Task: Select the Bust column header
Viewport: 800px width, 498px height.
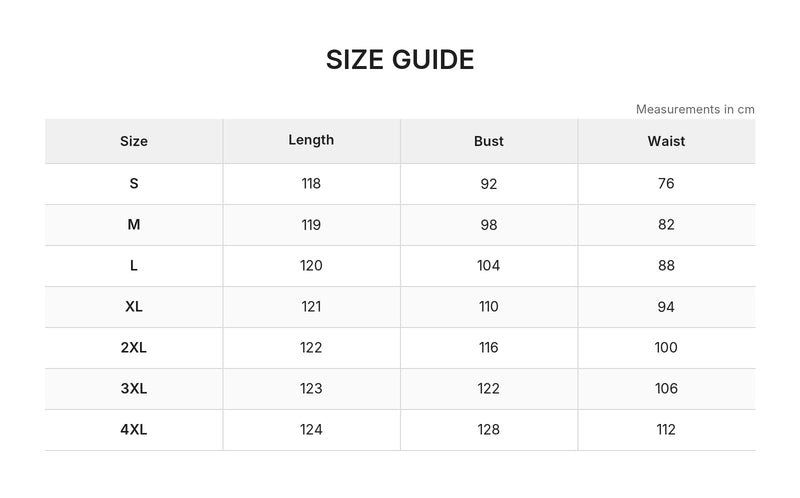Action: click(489, 141)
